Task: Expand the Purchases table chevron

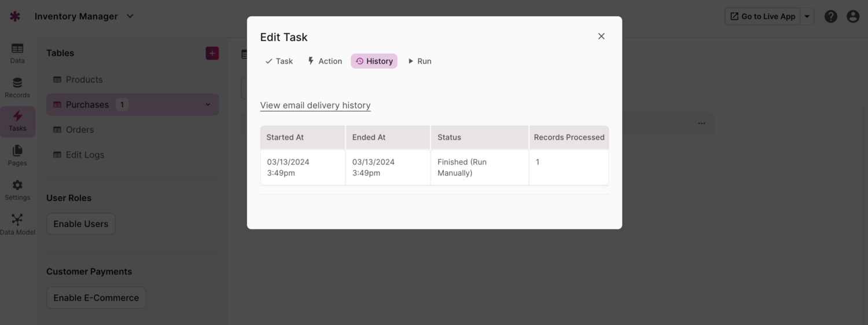Action: [x=208, y=104]
